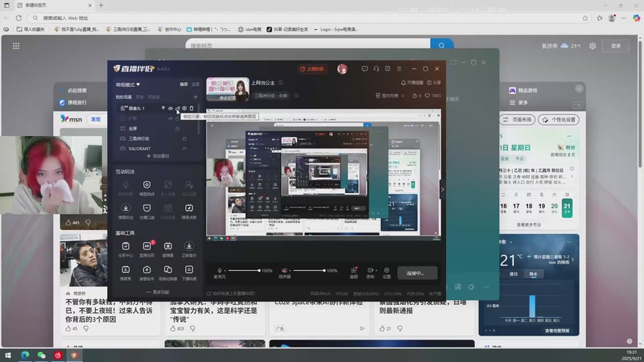Click 分享 share button

[x=434, y=83]
